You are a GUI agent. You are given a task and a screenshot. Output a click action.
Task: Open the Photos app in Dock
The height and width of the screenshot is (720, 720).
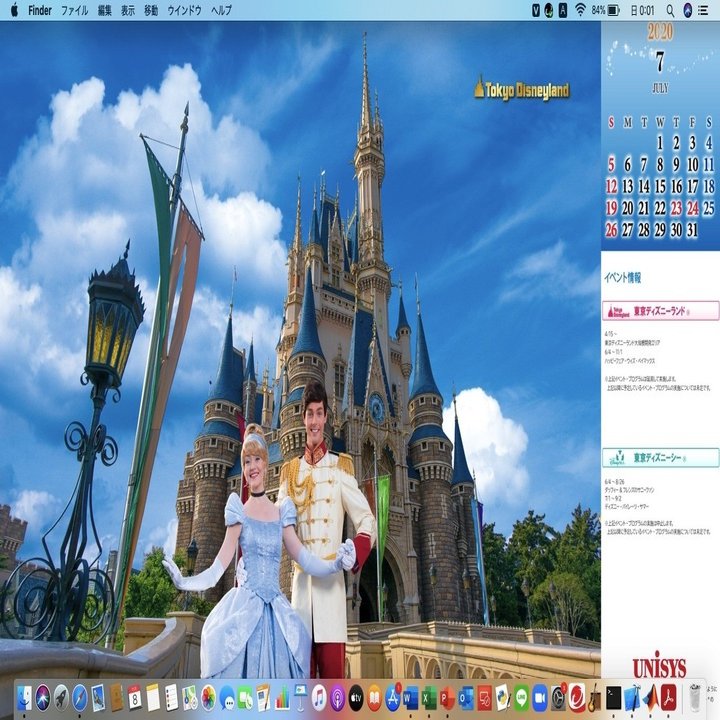(208, 698)
